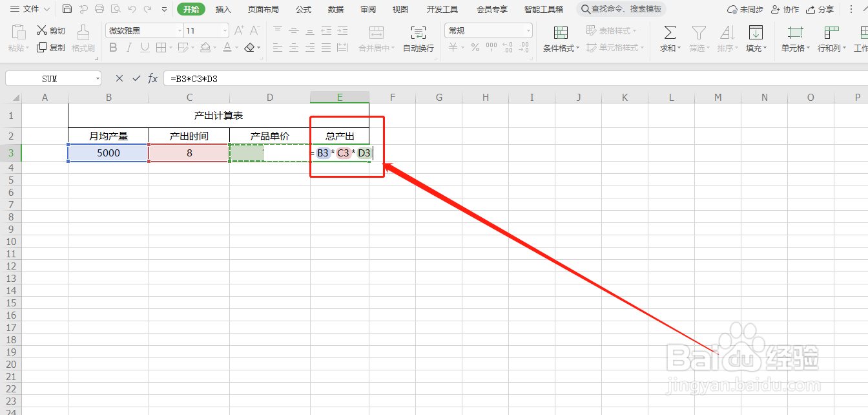Open the font size dropdown showing 11

(225, 30)
